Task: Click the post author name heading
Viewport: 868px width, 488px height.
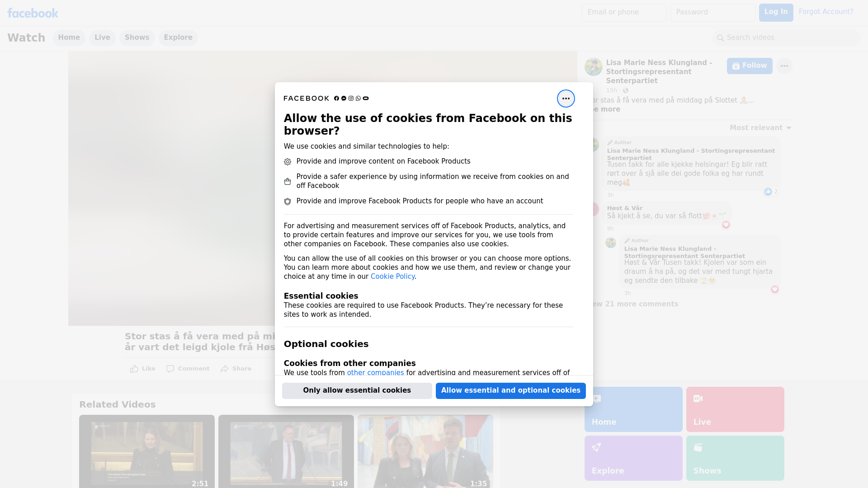Action: [659, 71]
